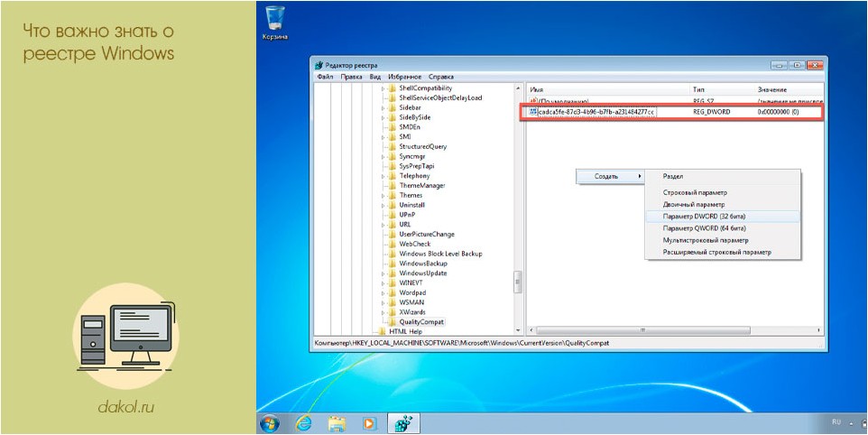Select Параметр QWORD (64 бита)

723,228
